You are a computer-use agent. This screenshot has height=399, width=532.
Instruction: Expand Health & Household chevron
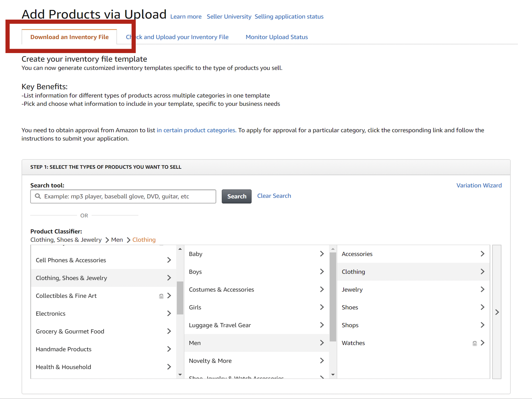pos(169,367)
